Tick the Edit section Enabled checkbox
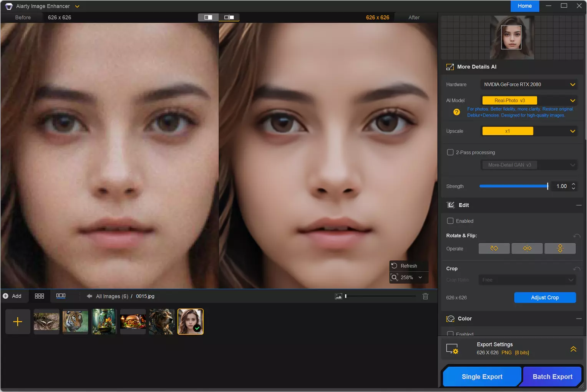Screen dimensions: 587x392 (x=450, y=221)
